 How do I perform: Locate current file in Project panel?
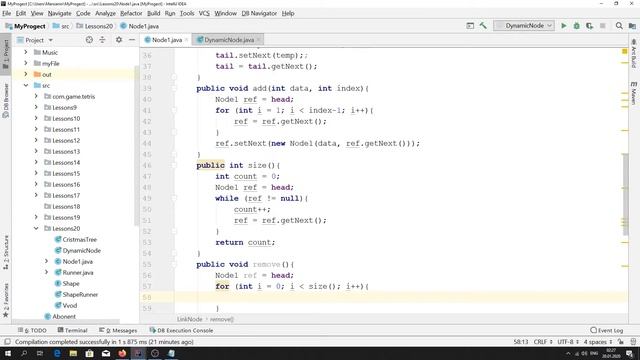[x=89, y=40]
